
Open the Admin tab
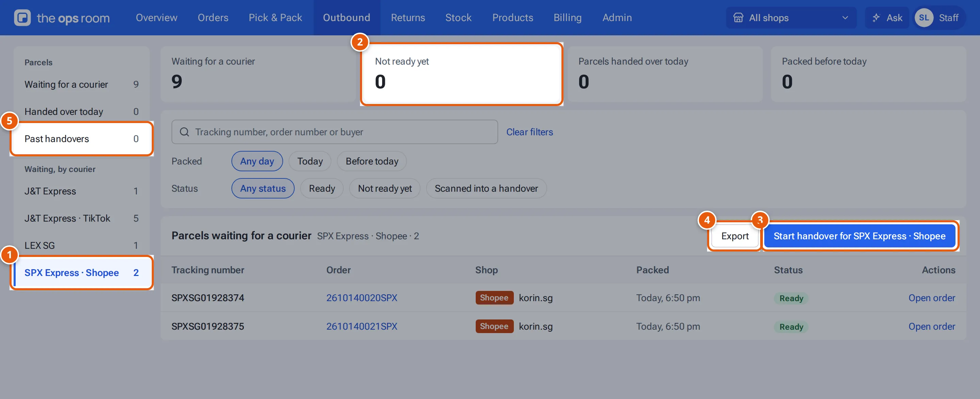pos(617,18)
